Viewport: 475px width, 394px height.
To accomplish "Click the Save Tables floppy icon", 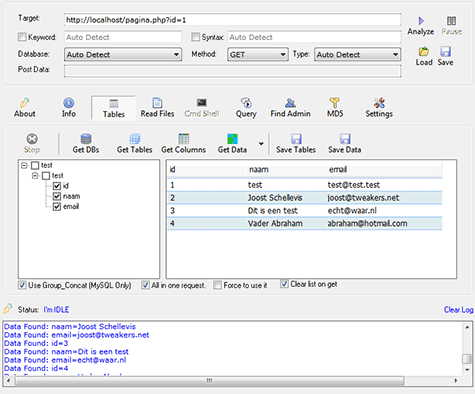I will pos(296,139).
